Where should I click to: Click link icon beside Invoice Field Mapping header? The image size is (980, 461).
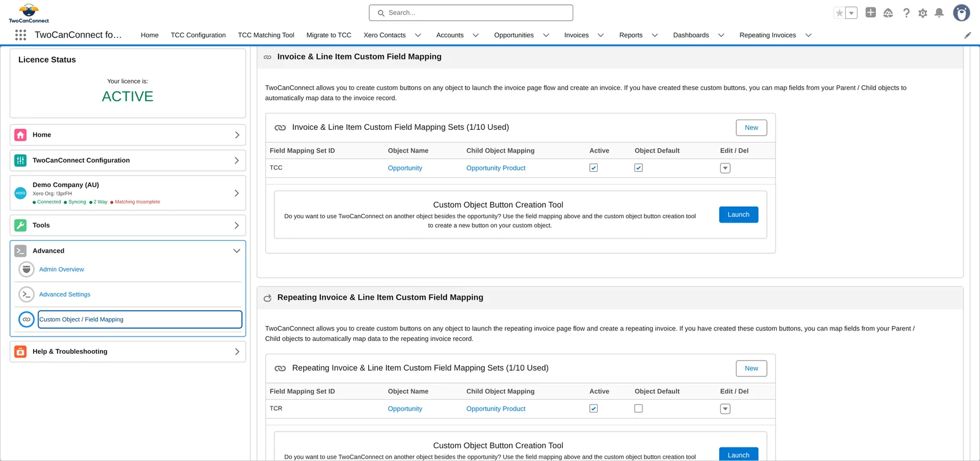pos(268,57)
